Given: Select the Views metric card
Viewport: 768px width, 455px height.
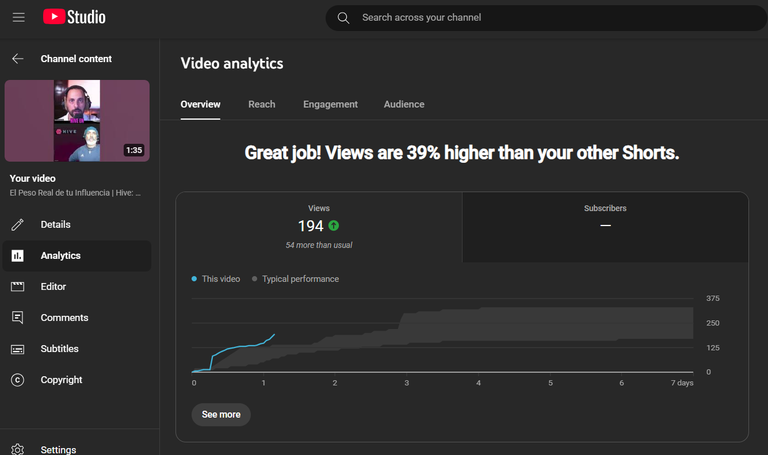Looking at the screenshot, I should point(319,227).
